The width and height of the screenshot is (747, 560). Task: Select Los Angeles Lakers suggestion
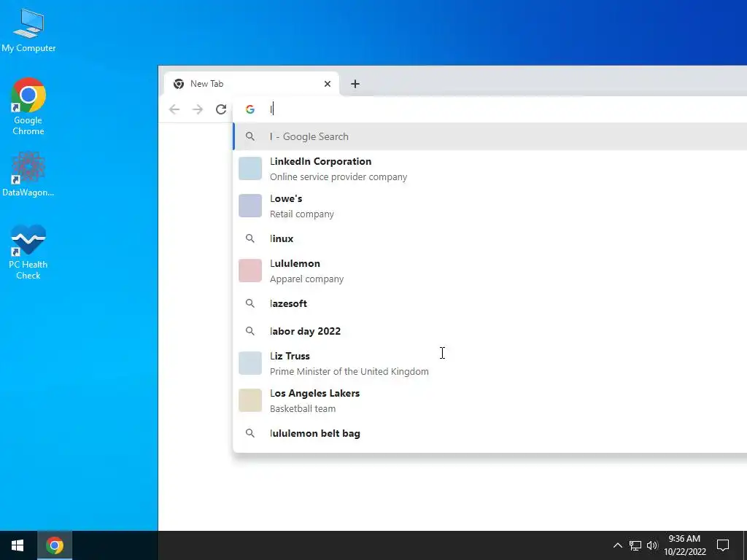[x=489, y=400]
